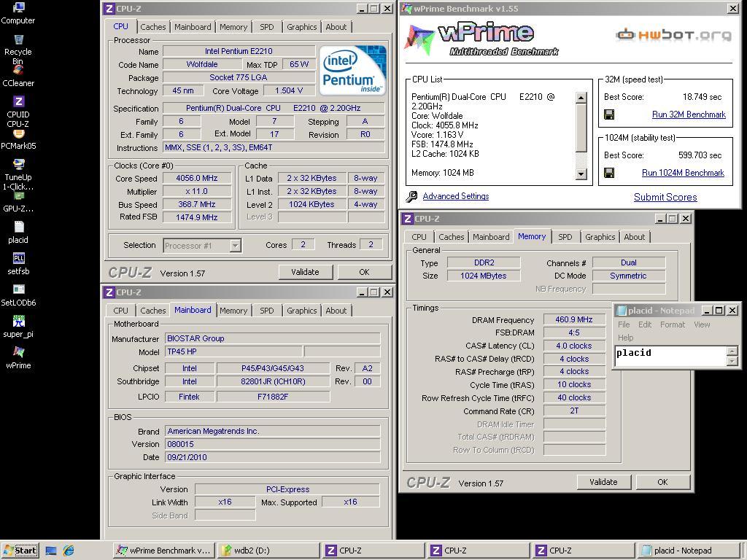Click the DRAM Frequency 460.9 MHz value
This screenshot has height=560, width=747.
[574, 319]
